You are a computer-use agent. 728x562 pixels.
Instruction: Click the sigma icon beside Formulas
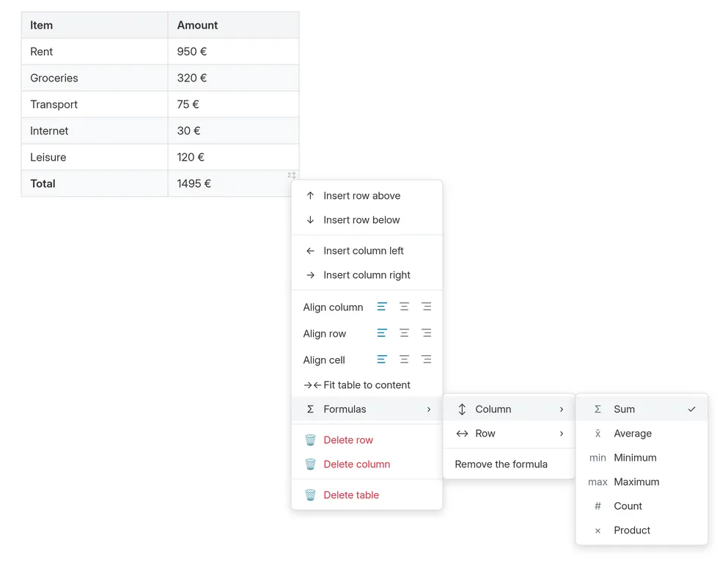pos(310,409)
